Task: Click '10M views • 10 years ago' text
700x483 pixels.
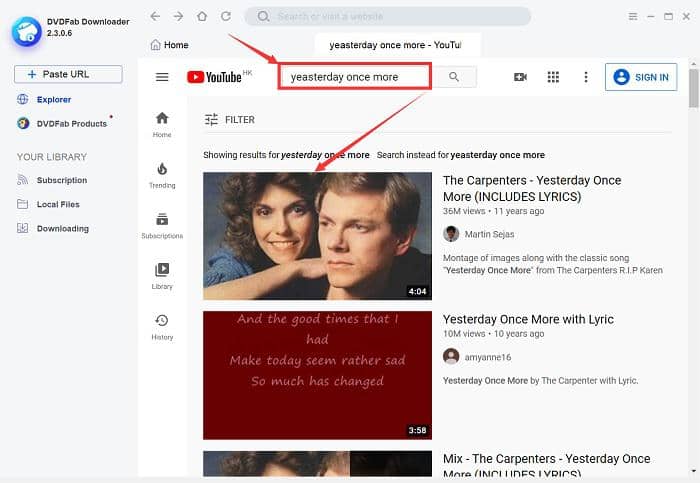Action: tap(493, 333)
